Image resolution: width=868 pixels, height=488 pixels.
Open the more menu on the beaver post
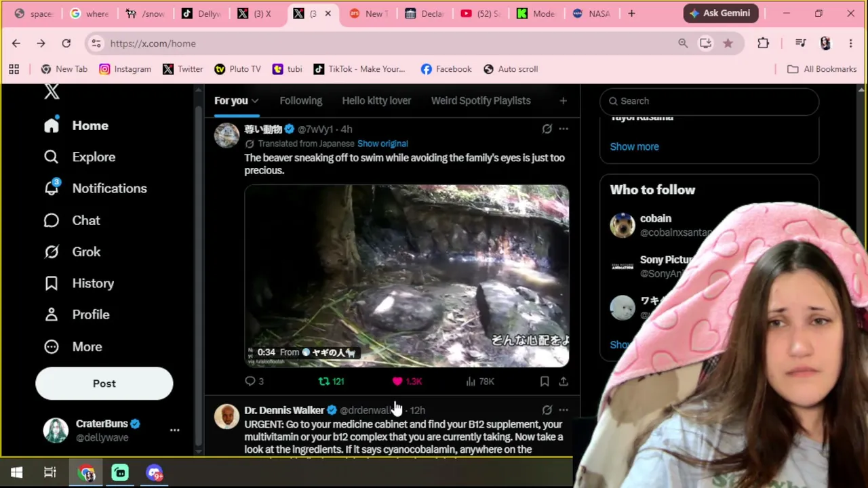pyautogui.click(x=564, y=129)
